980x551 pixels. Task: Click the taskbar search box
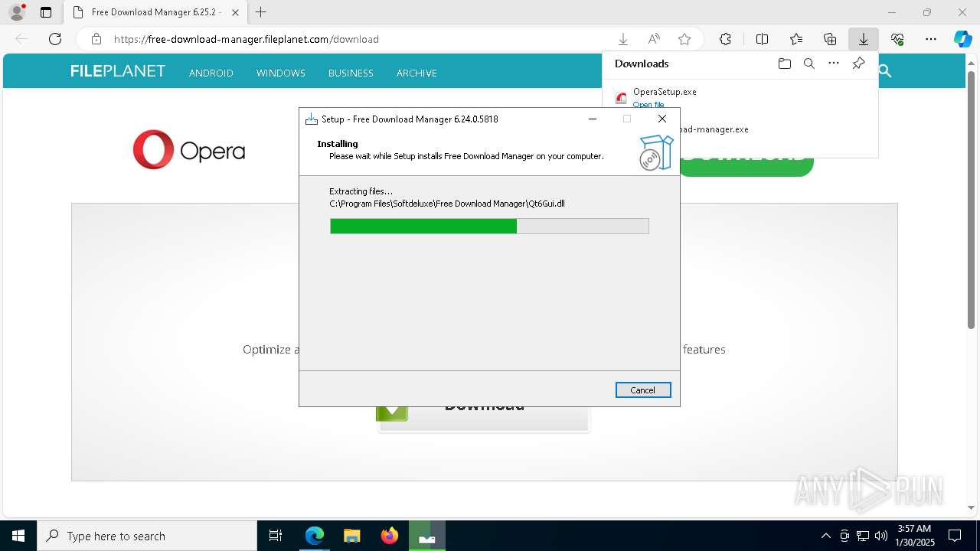(147, 536)
